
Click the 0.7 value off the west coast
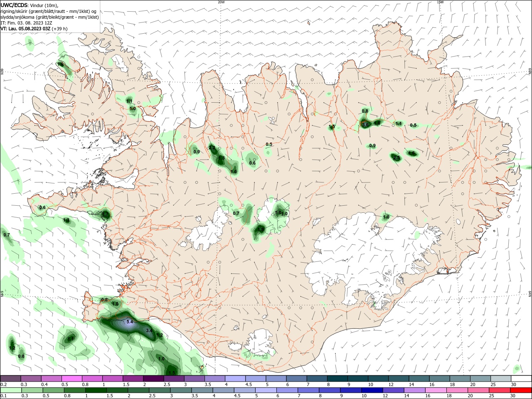(x=7, y=235)
